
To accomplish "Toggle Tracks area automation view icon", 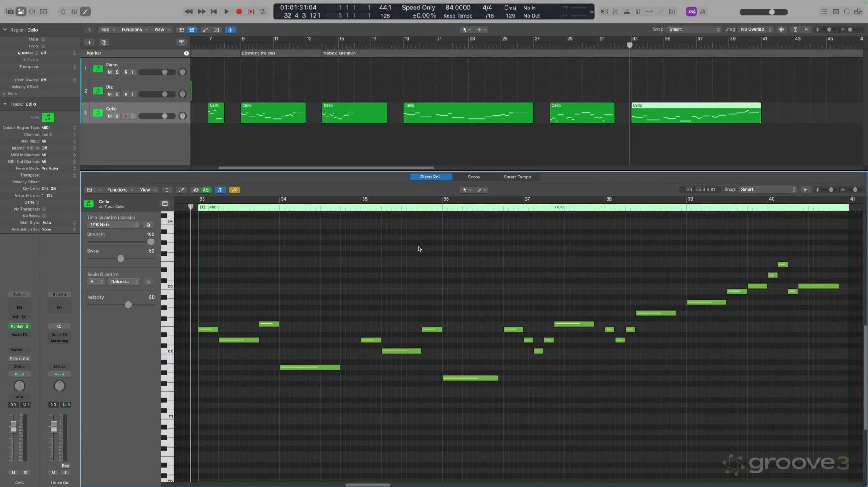I will [x=205, y=30].
